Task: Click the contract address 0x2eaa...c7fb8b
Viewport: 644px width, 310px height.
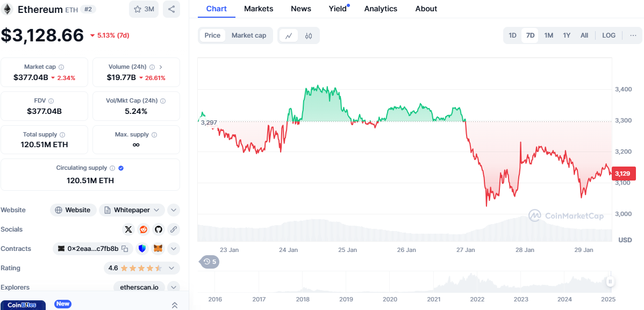Action: tap(93, 248)
